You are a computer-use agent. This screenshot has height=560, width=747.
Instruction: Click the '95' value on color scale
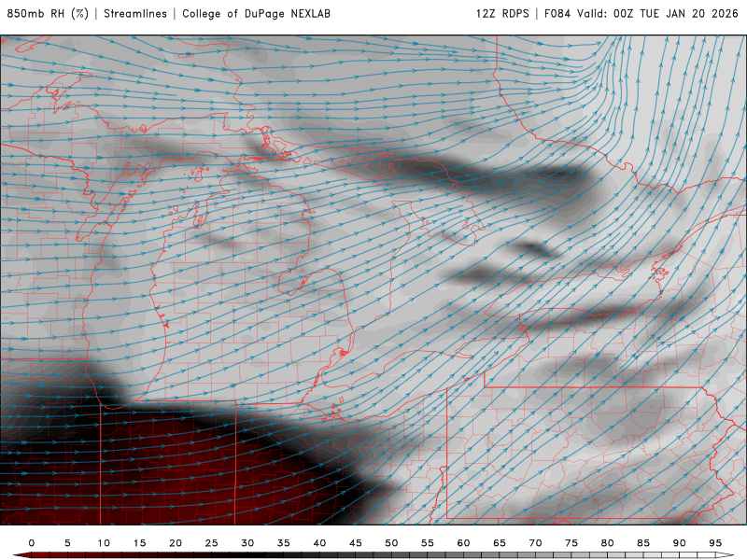(715, 543)
